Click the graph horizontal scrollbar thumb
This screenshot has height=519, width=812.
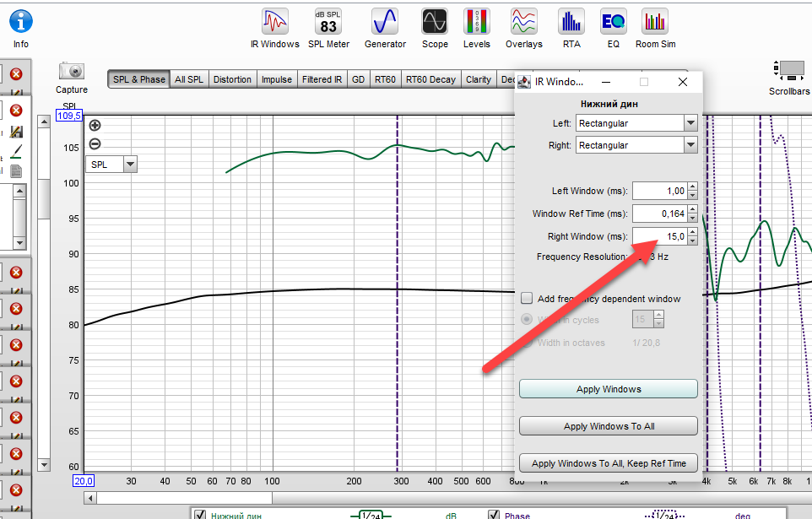click(184, 498)
